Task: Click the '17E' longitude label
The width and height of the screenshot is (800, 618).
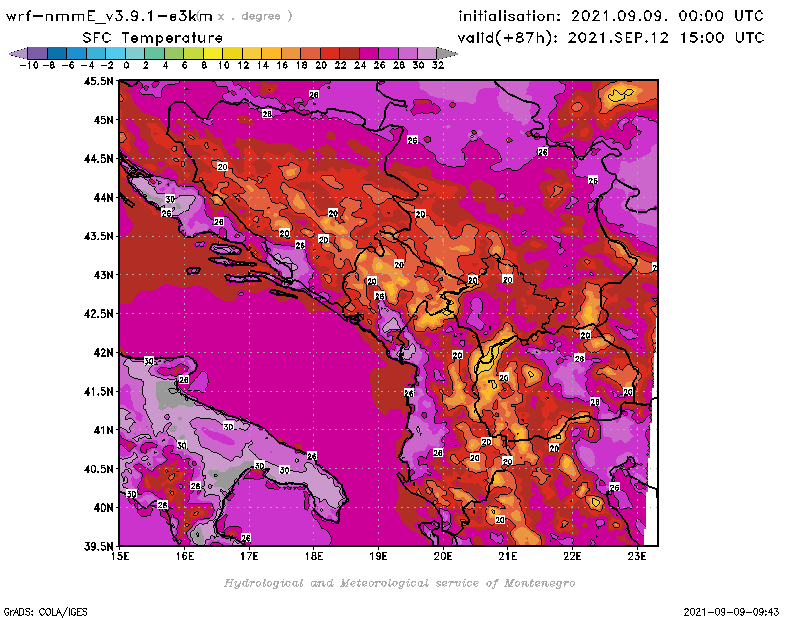Action: (249, 556)
